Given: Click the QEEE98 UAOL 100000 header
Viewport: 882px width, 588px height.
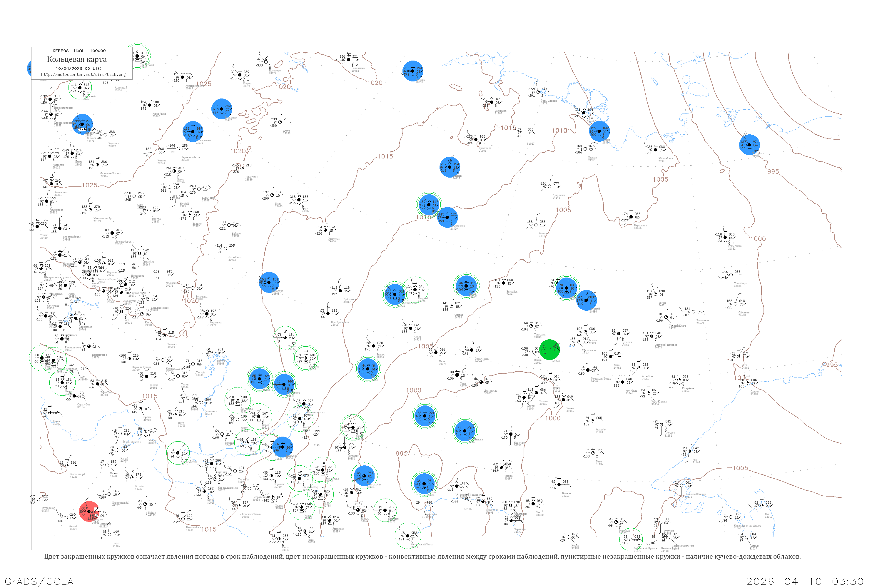Looking at the screenshot, I should click(79, 51).
